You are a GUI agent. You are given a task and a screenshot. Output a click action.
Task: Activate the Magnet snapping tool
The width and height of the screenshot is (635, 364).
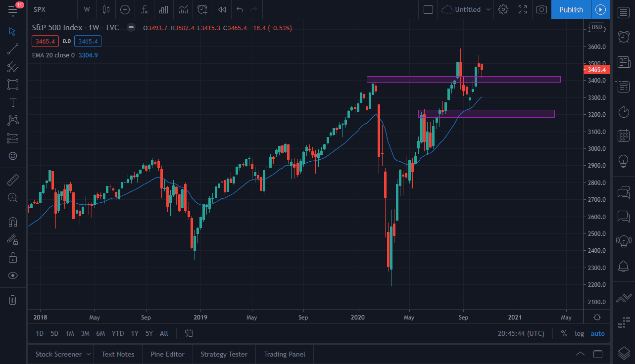(12, 222)
